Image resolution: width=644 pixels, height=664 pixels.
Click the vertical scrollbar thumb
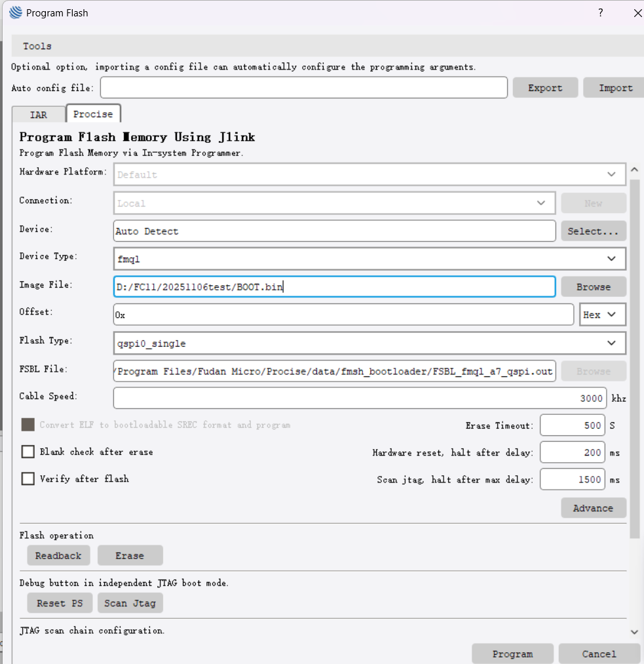634,359
